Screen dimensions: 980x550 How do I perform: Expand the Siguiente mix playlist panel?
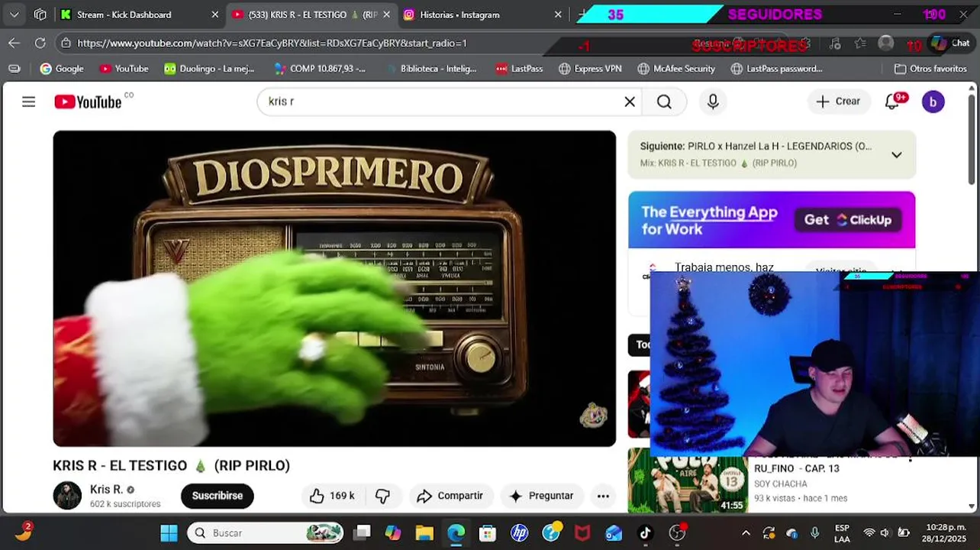click(896, 155)
